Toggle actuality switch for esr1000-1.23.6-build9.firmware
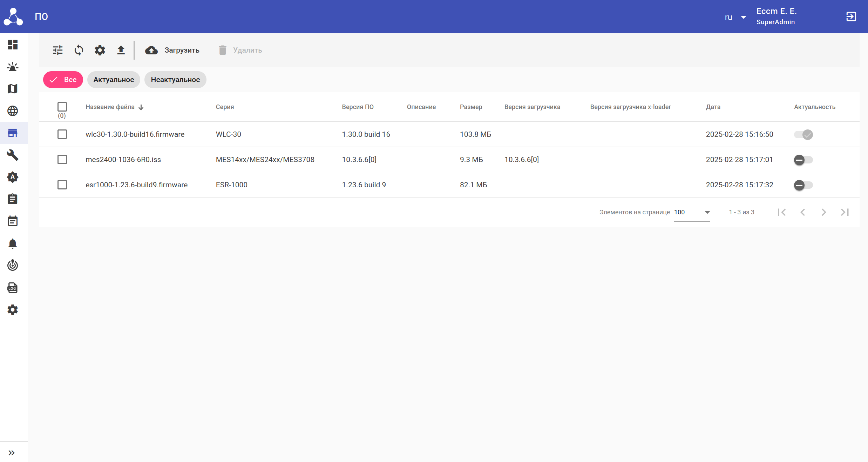This screenshot has width=868, height=462. (803, 185)
